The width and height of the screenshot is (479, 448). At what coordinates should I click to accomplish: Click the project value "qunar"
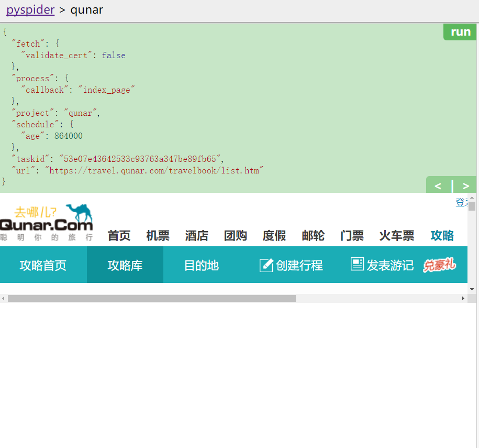[x=80, y=113]
